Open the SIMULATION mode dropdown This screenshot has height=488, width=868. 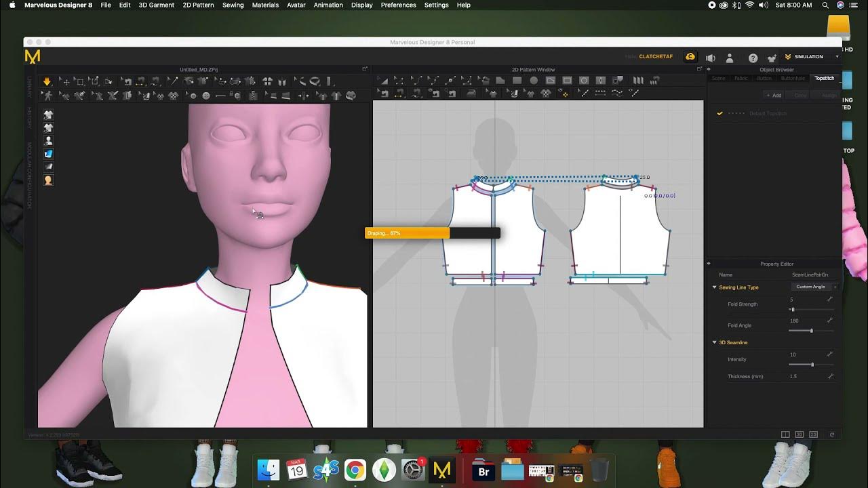click(812, 57)
